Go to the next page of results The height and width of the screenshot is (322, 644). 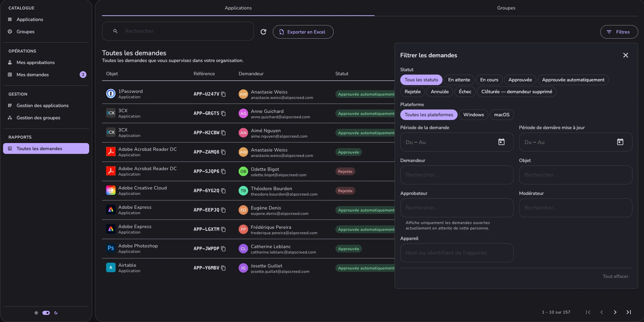point(615,312)
